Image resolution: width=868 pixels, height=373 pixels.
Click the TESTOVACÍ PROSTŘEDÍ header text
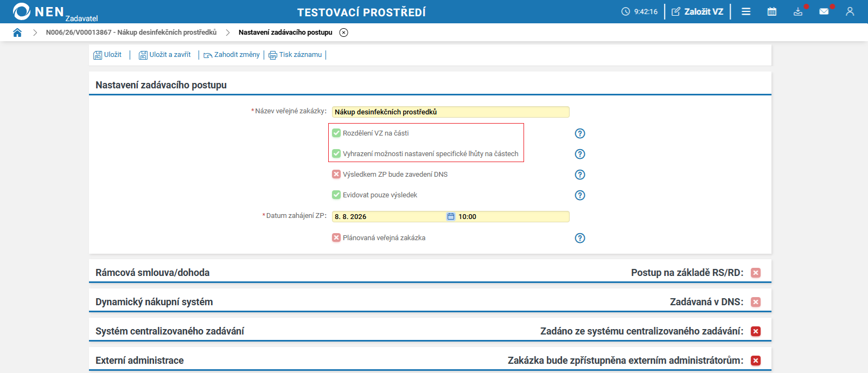click(x=361, y=12)
